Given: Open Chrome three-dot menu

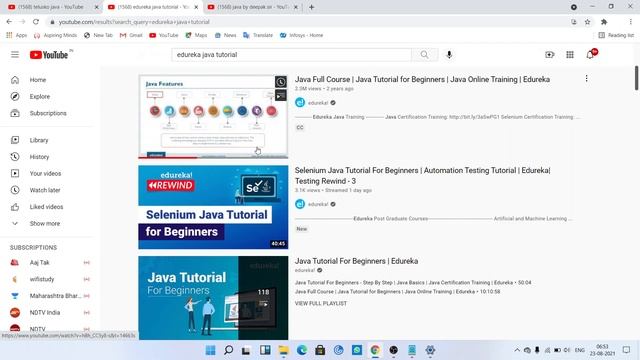Looking at the screenshot, I should point(630,22).
